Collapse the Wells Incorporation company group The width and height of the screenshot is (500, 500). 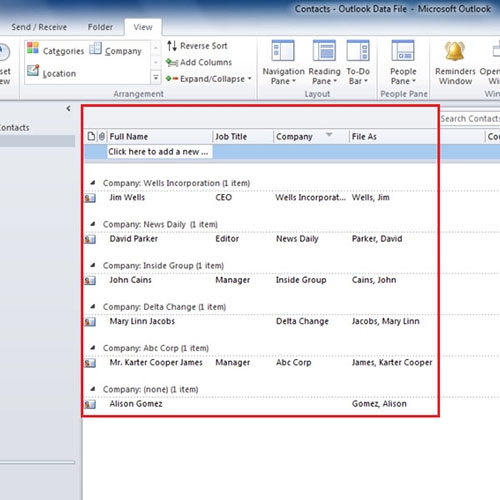(93, 183)
